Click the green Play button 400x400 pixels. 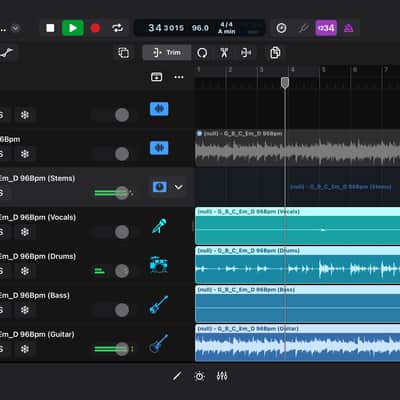point(73,28)
